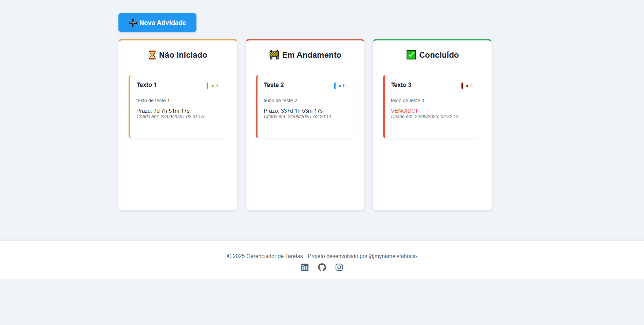The height and width of the screenshot is (325, 644).
Task: Open the GitHub icon in the footer
Action: point(322,267)
